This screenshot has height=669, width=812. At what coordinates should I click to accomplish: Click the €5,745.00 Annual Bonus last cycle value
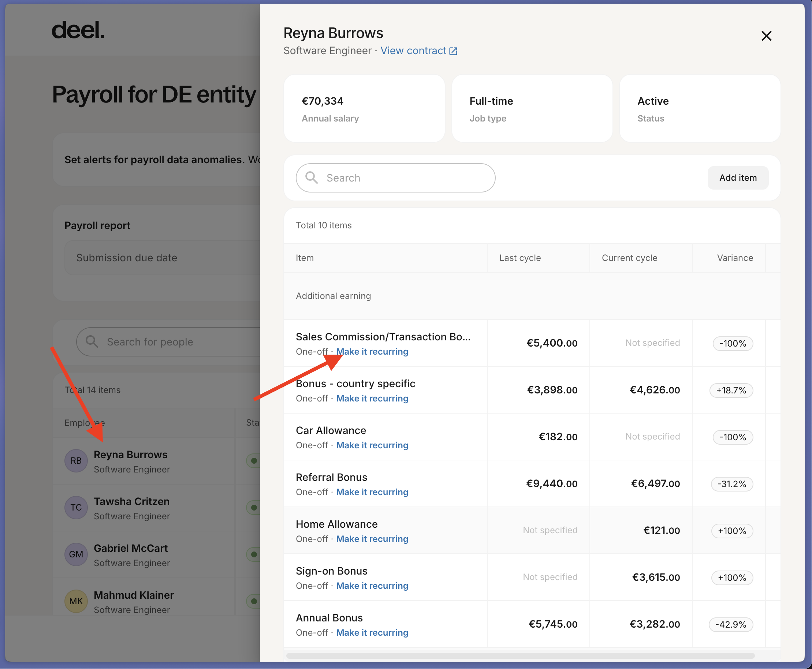pyautogui.click(x=553, y=624)
